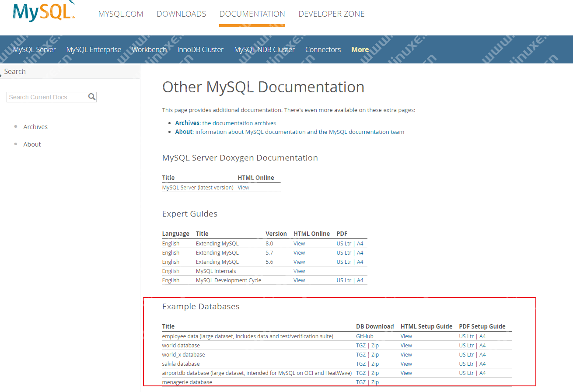Click the search magnifier icon
The image size is (573, 392).
pos(91,97)
